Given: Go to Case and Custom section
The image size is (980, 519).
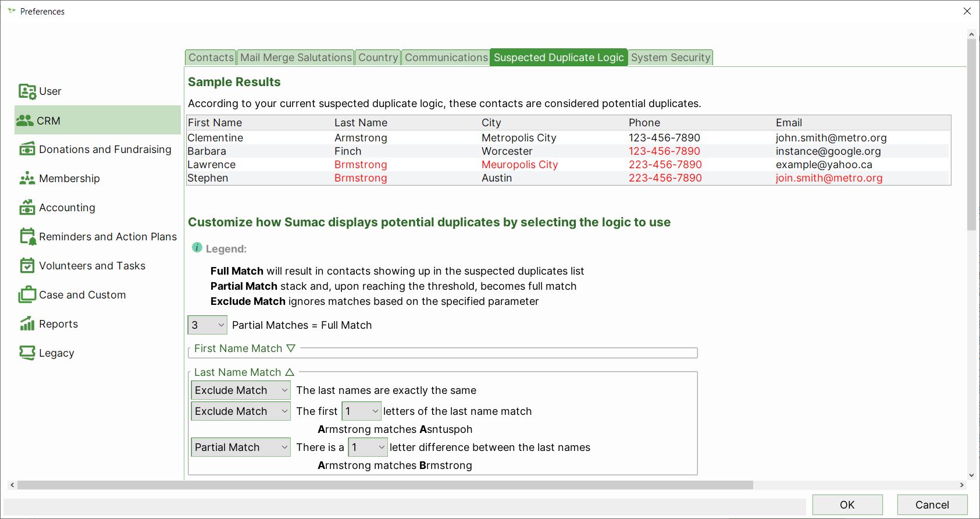Looking at the screenshot, I should point(98,295).
